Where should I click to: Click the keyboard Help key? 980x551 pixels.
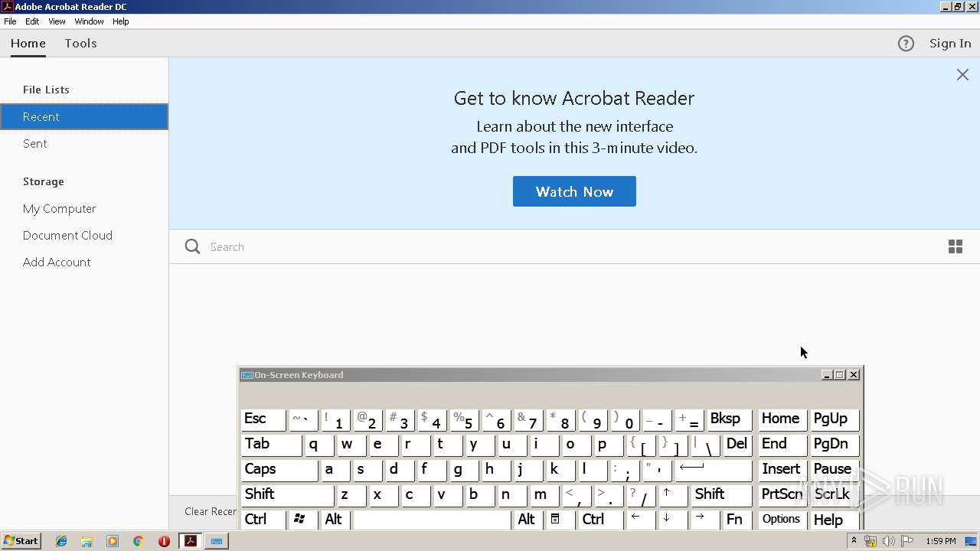pos(835,520)
